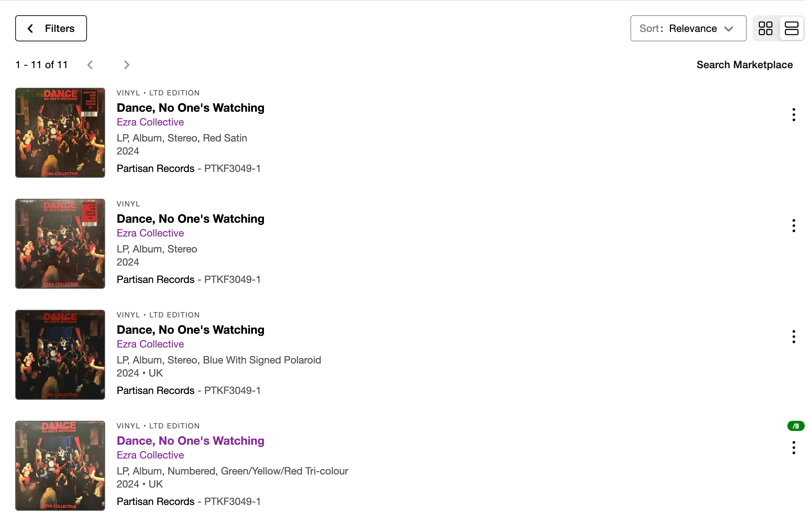The width and height of the screenshot is (812, 526).
Task: Open Red Satin release title link
Action: 191,108
